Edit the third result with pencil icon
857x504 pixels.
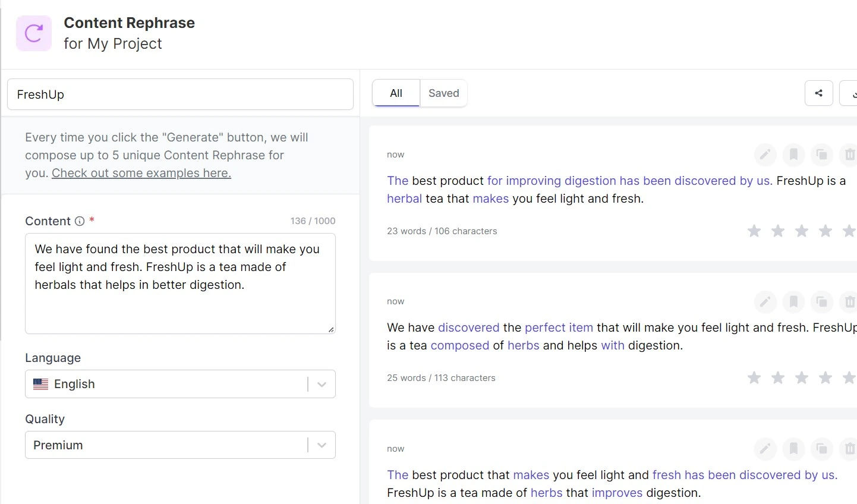point(765,449)
